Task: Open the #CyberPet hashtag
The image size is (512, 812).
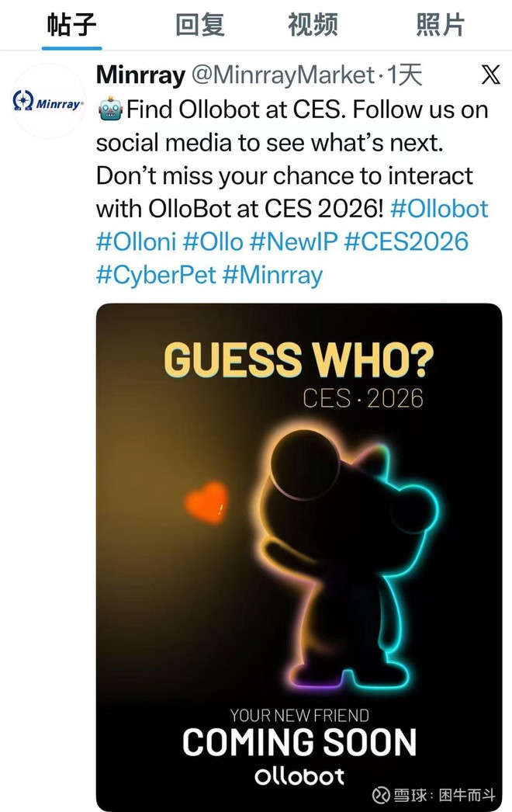Action: (155, 275)
